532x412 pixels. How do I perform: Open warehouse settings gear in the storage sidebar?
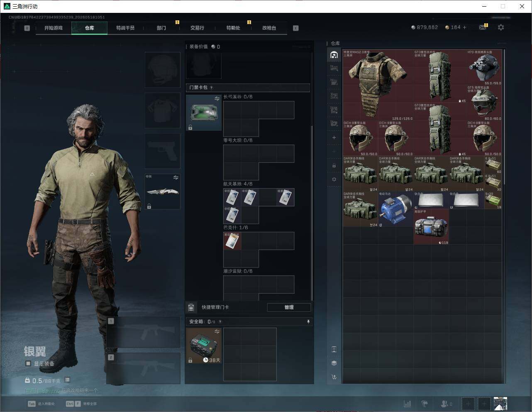point(334,179)
